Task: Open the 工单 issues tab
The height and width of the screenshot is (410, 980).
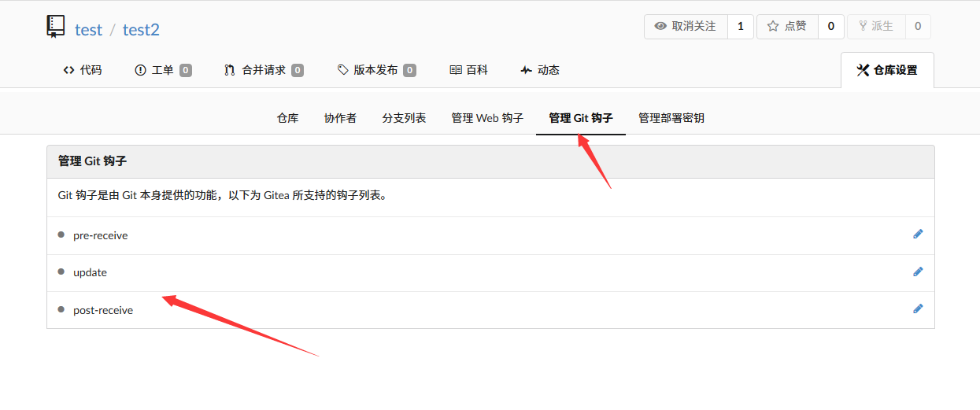Action: point(163,70)
